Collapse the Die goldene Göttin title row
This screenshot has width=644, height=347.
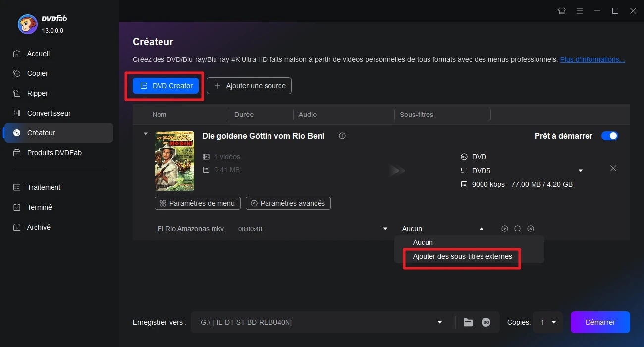coord(145,133)
